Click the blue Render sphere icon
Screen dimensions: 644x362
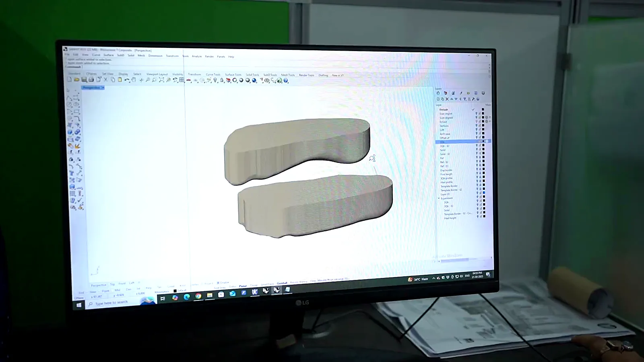click(x=254, y=80)
